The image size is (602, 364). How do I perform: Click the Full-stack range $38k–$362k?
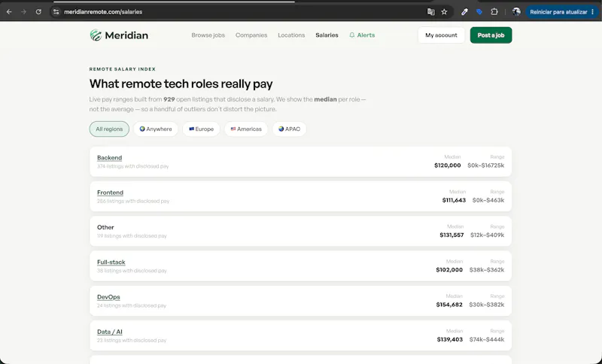pos(487,270)
